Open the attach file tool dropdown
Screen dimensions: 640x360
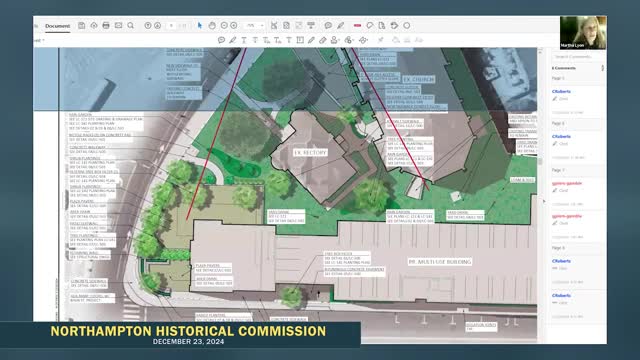(349, 40)
